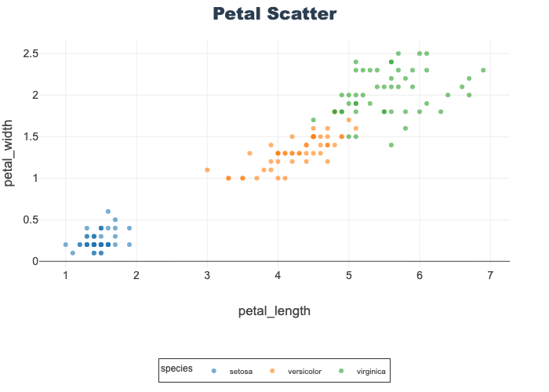The image size is (549, 392).
Task: Click the leftmost orange versicolor data point
Action: point(207,170)
